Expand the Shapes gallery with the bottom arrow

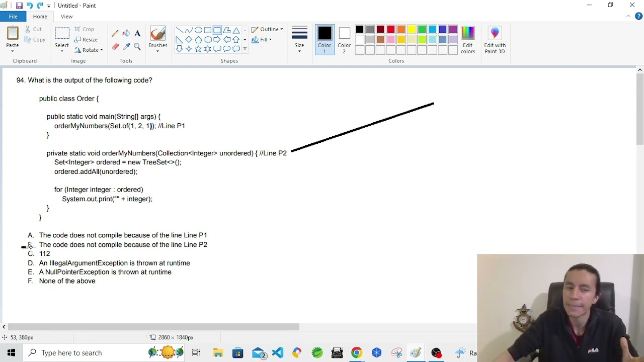tap(245, 49)
